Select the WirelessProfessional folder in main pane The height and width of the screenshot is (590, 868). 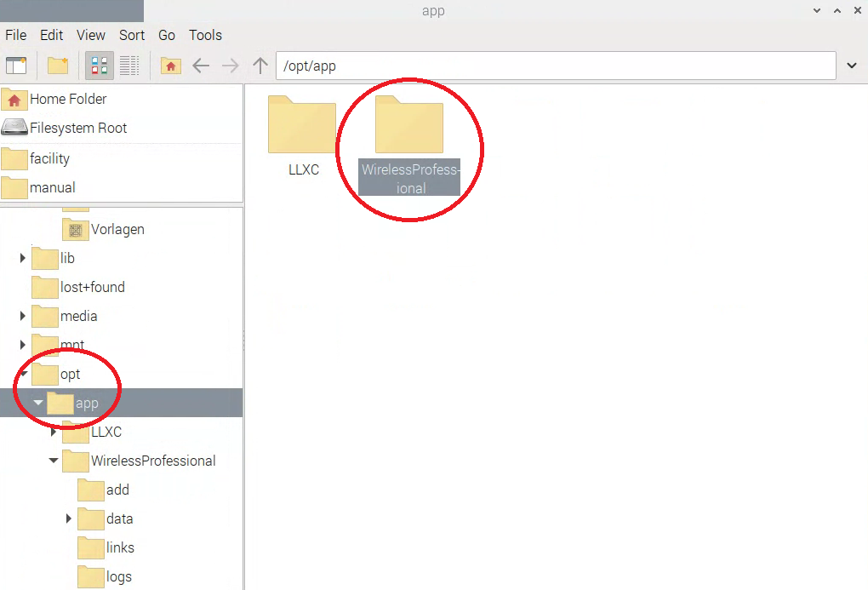(409, 145)
